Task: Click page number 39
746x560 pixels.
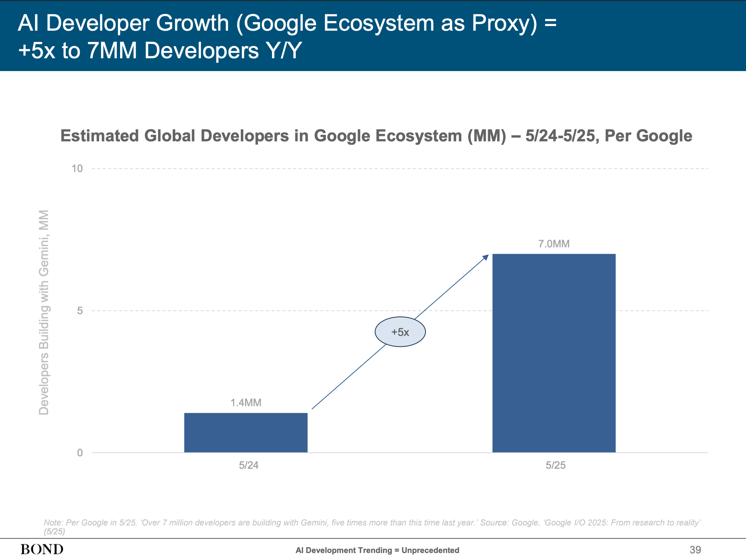Action: (x=695, y=550)
